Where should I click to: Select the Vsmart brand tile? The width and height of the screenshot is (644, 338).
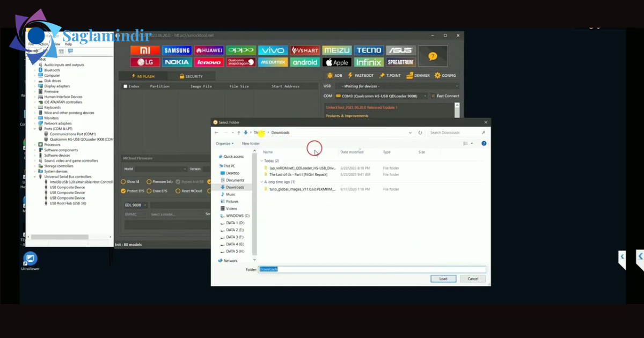[305, 50]
